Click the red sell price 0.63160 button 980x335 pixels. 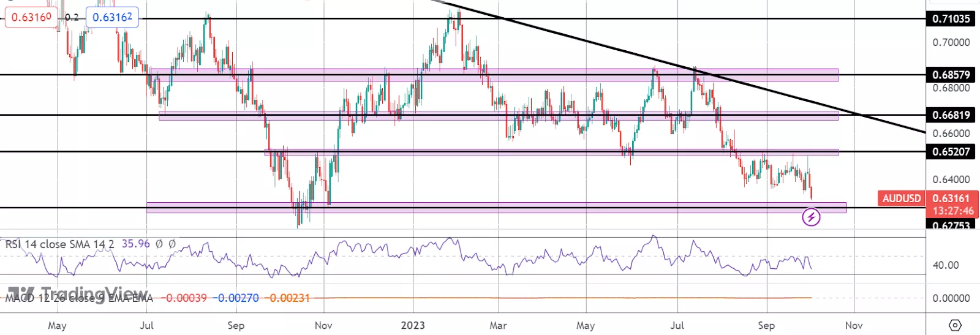(31, 17)
